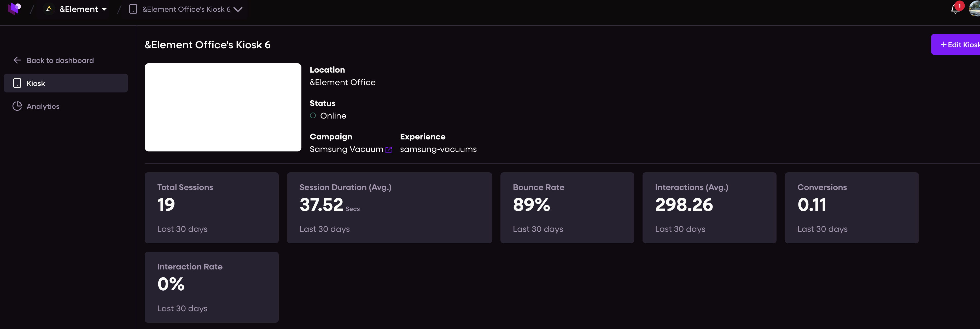Select the Kiosk sidebar item

(66, 83)
